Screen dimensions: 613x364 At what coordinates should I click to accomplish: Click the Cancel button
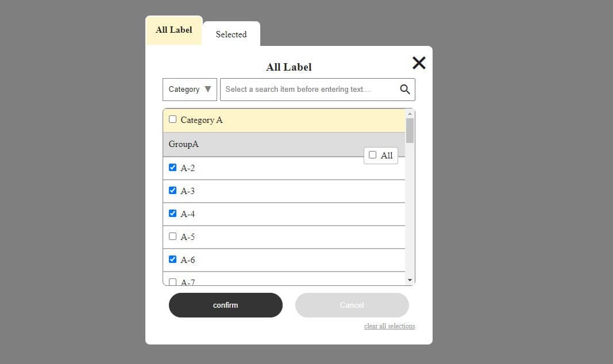[x=352, y=305]
